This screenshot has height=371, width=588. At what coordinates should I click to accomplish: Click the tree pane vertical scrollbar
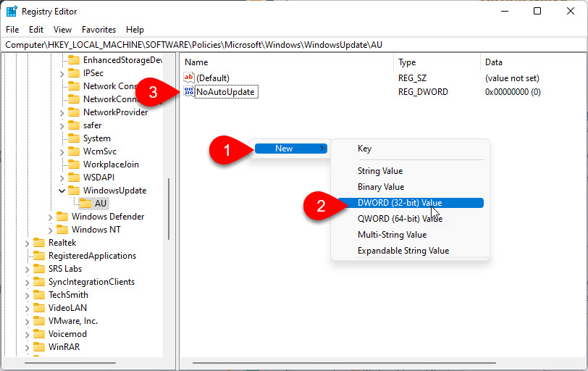tap(169, 209)
